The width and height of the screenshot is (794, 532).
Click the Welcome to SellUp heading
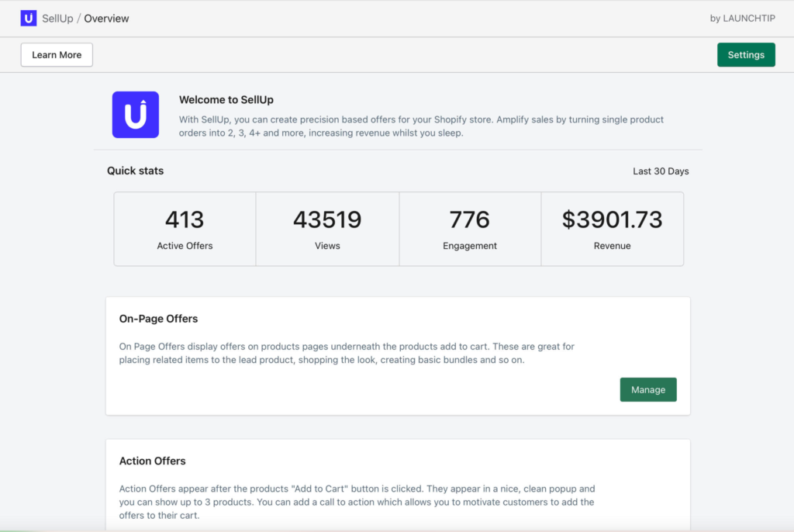(x=226, y=100)
